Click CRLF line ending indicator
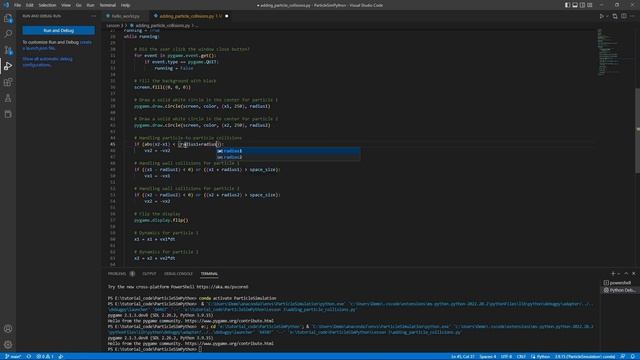The height and width of the screenshot is (360, 640). [x=521, y=356]
